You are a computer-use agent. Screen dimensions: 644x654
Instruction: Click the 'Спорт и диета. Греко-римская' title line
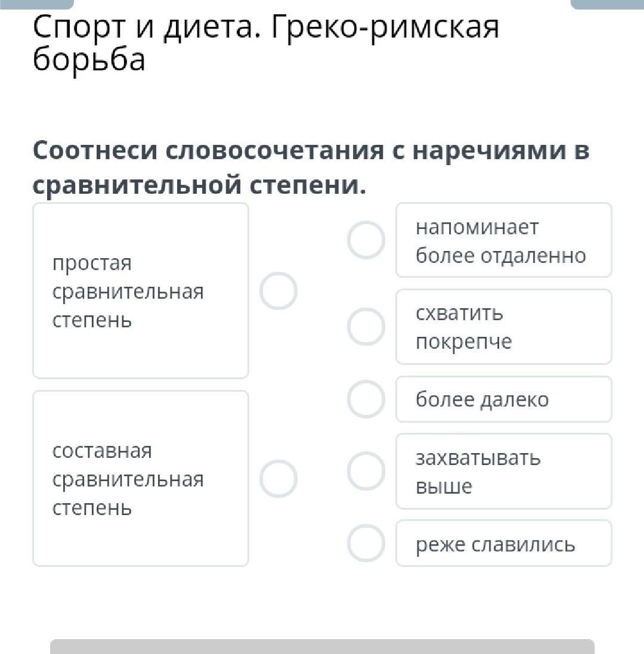point(266,28)
